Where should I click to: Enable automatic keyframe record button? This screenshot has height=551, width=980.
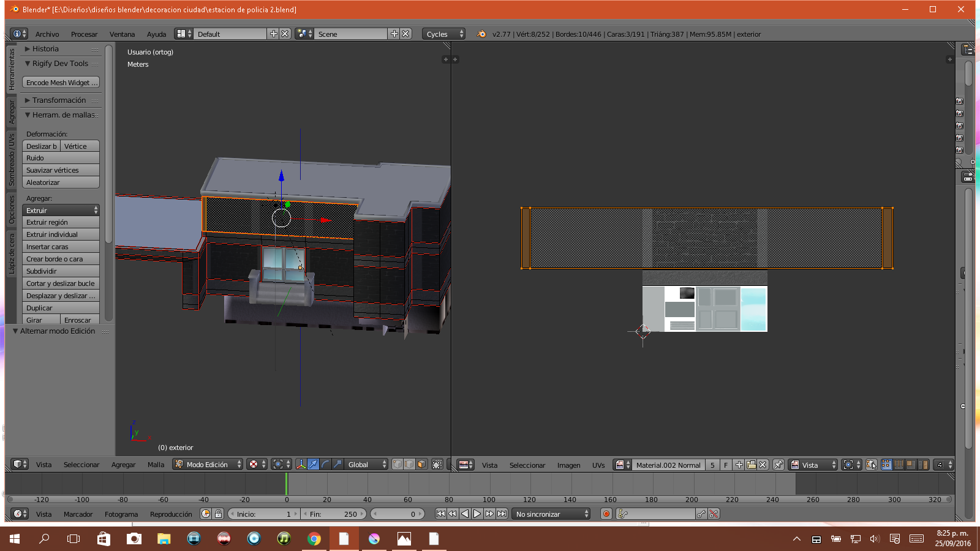point(606,514)
